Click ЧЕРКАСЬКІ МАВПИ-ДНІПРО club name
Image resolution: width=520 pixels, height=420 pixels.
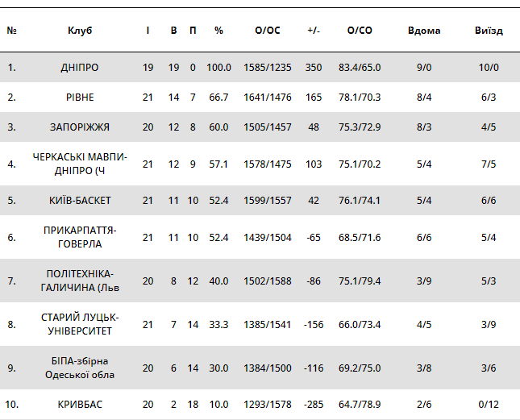[x=80, y=164]
